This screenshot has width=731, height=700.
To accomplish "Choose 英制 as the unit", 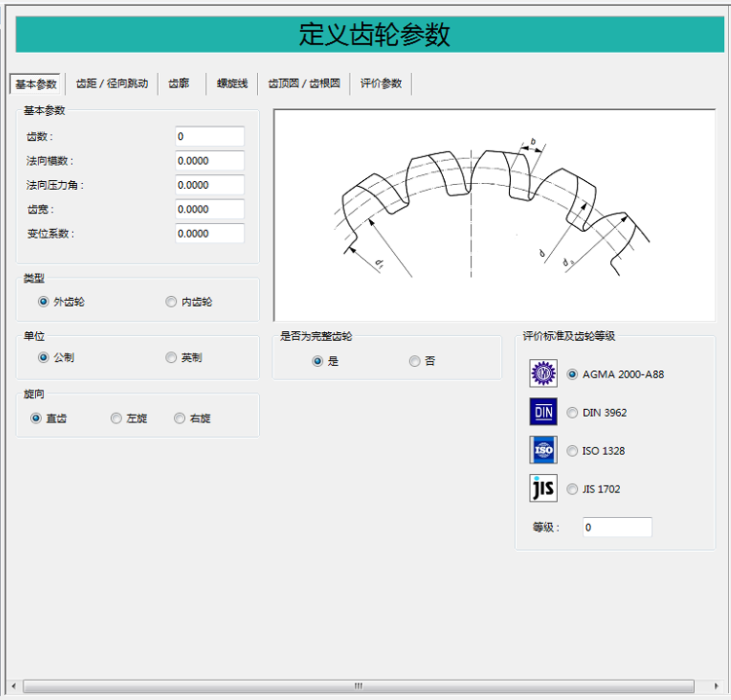I will pyautogui.click(x=171, y=357).
